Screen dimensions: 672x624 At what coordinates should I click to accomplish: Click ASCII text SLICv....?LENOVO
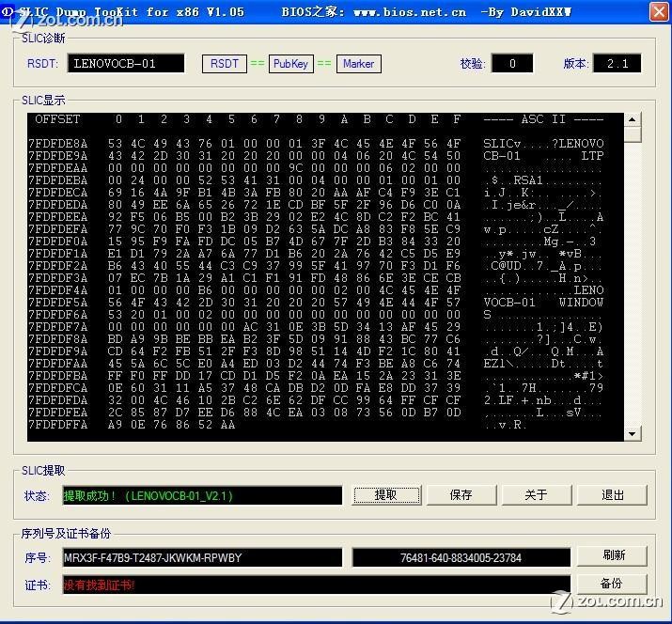pos(543,144)
